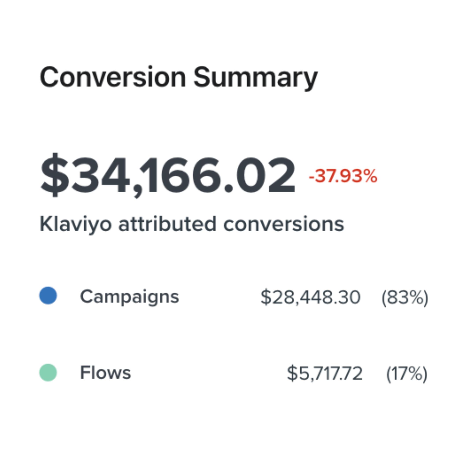Click the word Summary in the heading

pyautogui.click(x=255, y=78)
